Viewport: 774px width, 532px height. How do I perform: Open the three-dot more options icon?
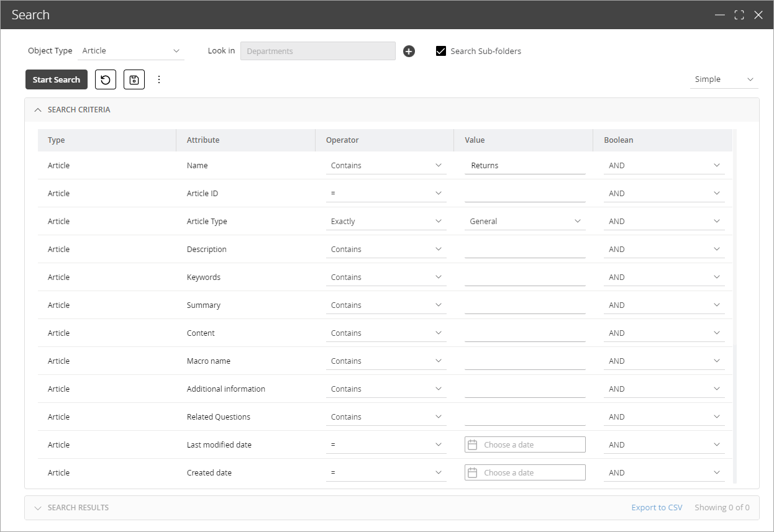(x=159, y=79)
